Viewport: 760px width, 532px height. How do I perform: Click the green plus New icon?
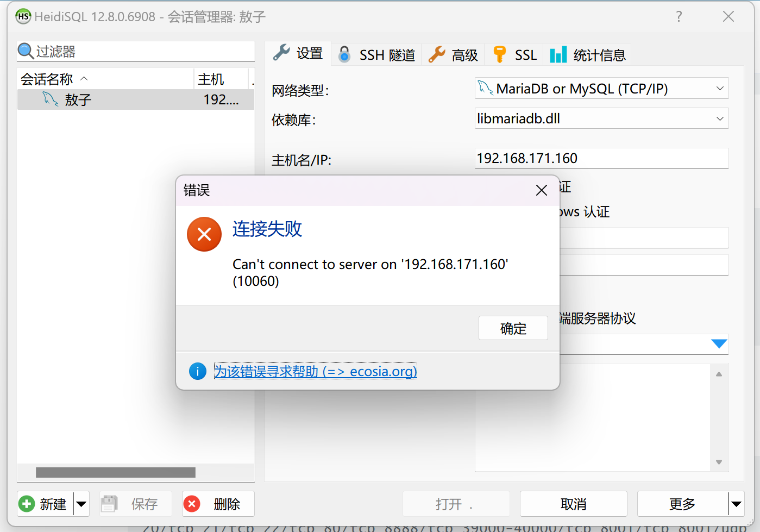[x=27, y=504]
